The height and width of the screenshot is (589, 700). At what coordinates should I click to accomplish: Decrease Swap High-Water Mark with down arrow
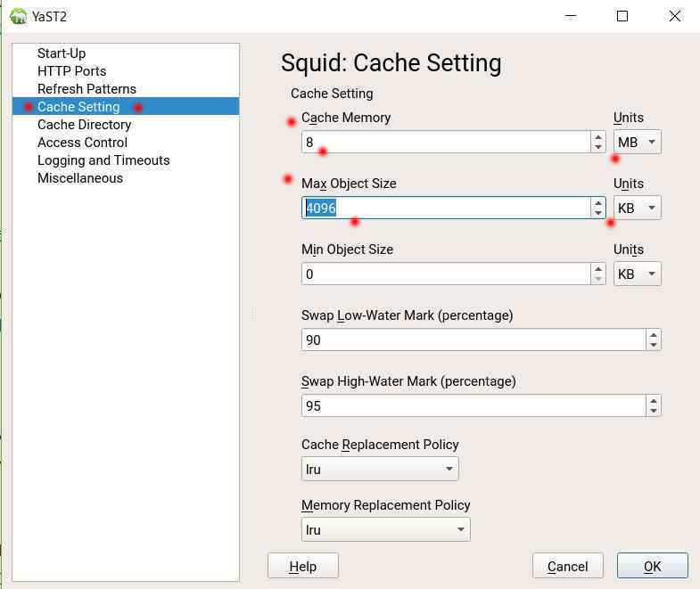tap(654, 411)
